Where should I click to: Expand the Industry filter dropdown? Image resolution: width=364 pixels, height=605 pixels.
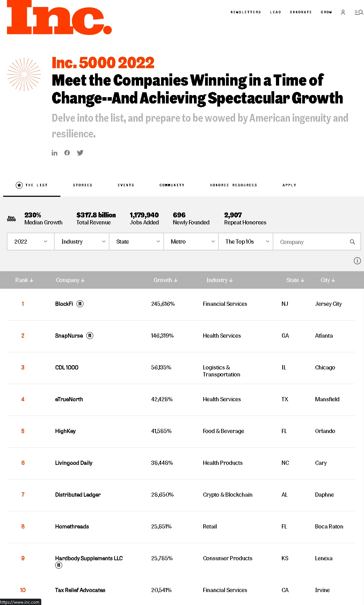82,242
